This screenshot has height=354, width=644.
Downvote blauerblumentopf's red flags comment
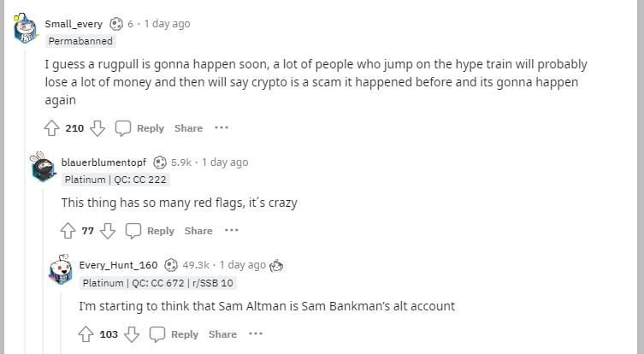pyautogui.click(x=108, y=231)
